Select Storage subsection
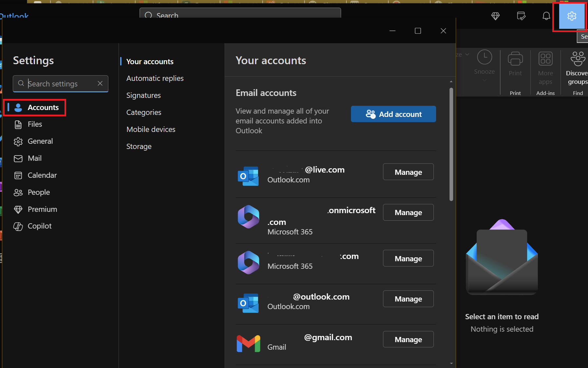 point(139,146)
